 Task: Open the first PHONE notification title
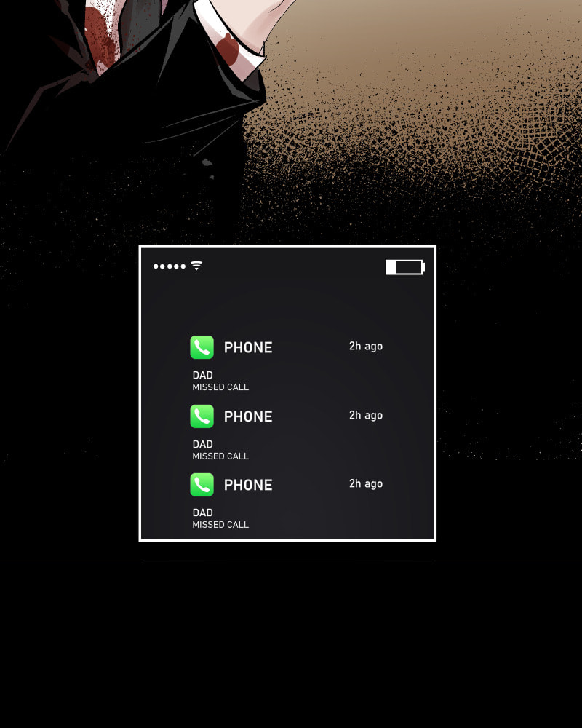[x=248, y=347]
